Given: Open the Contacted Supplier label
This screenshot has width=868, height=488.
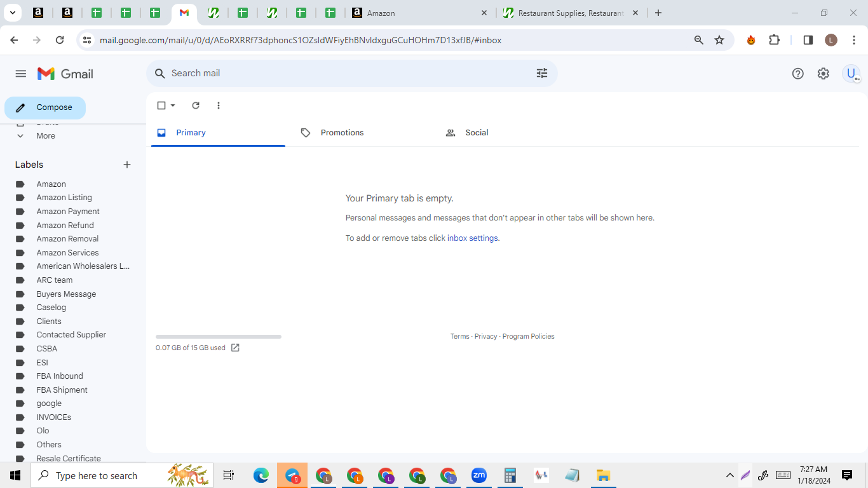Looking at the screenshot, I should tap(71, 335).
